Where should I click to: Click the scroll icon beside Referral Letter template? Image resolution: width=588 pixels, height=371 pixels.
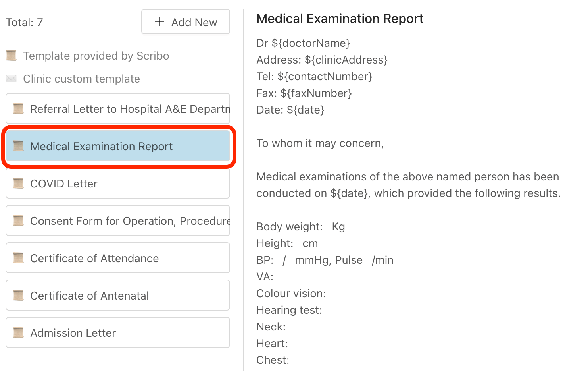18,108
